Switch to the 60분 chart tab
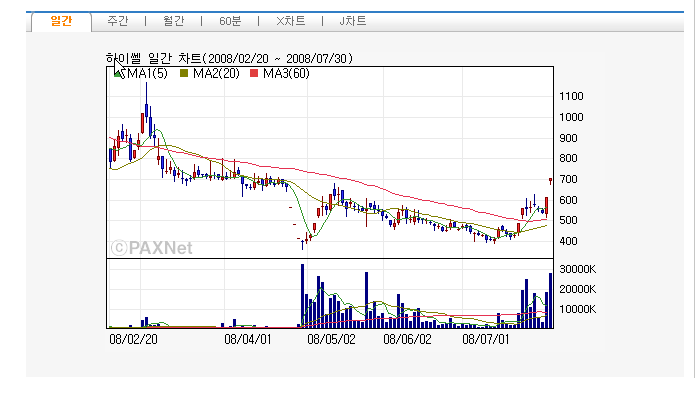This screenshot has height=401, width=695. click(x=230, y=21)
